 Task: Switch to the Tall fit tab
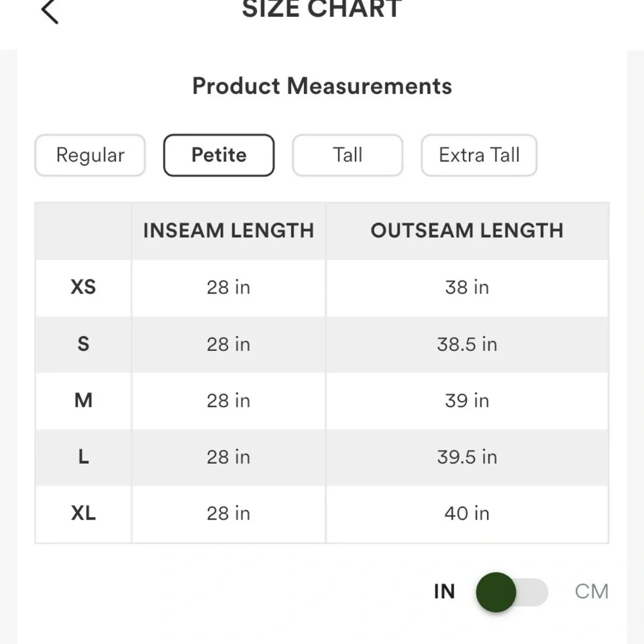348,155
